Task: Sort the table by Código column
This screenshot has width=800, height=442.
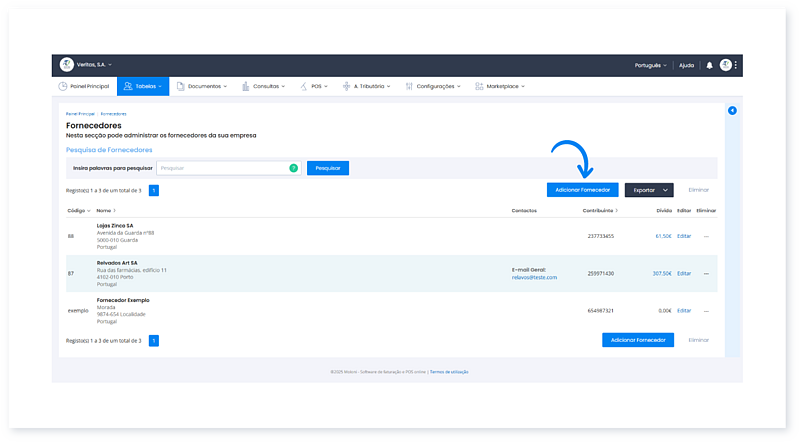Action: click(x=78, y=211)
